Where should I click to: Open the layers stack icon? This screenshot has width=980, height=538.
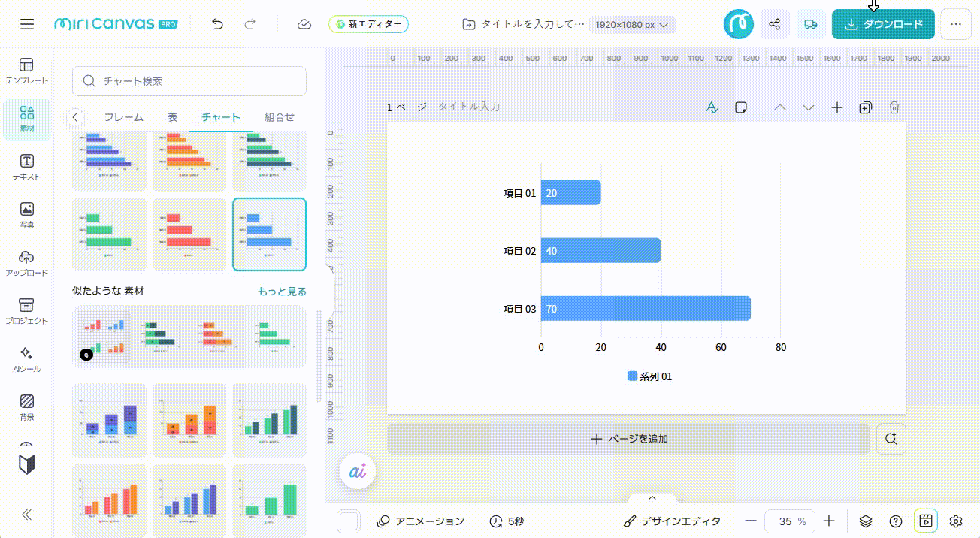(866, 521)
